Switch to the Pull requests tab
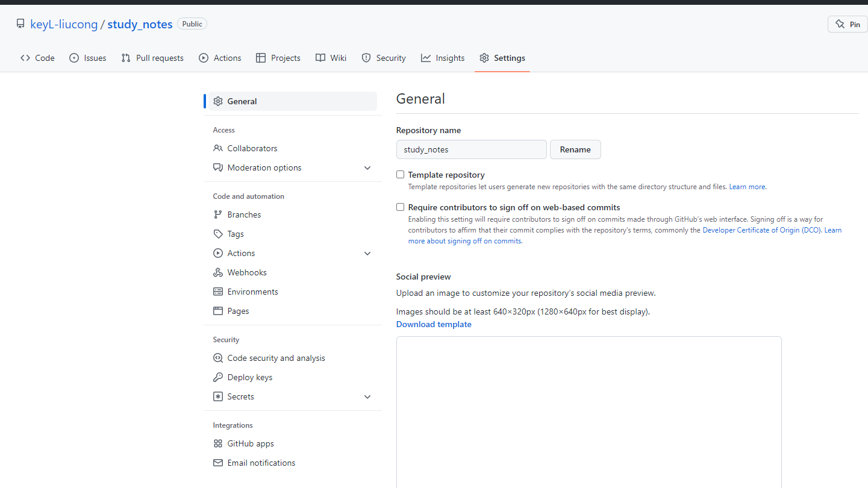This screenshot has width=868, height=488. pos(152,58)
